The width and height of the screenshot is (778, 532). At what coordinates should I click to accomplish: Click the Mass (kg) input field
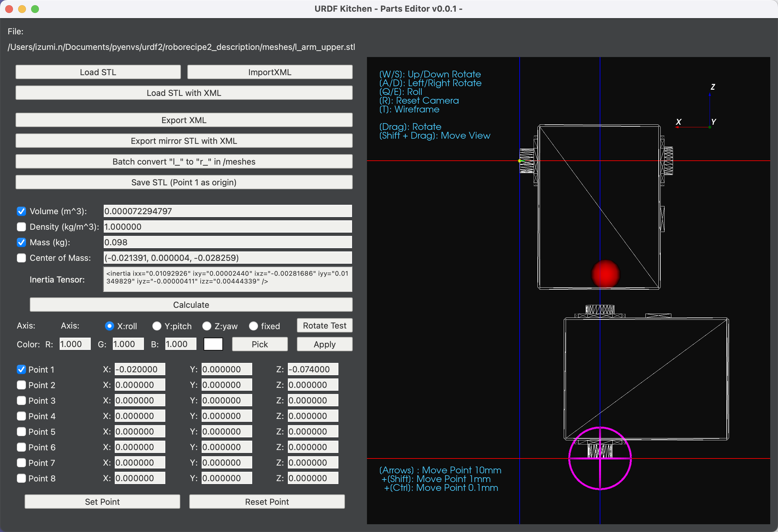[228, 242]
